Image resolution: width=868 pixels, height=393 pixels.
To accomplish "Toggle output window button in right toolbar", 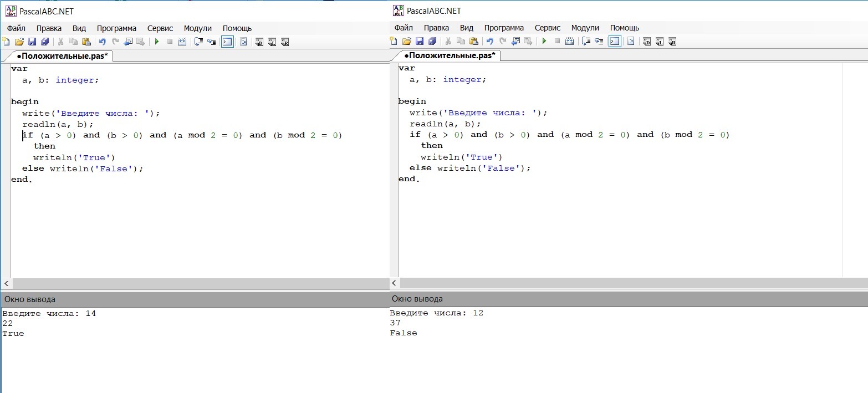I will (615, 41).
